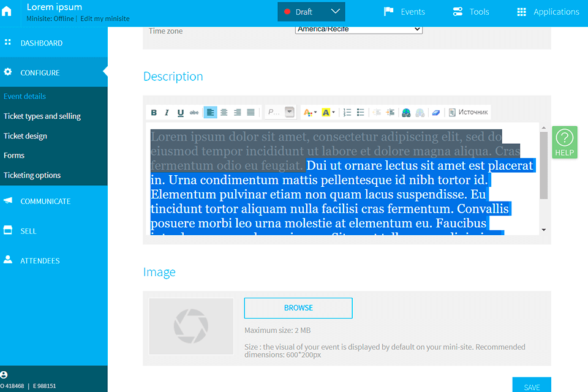Open the Tools menu

[x=470, y=12]
